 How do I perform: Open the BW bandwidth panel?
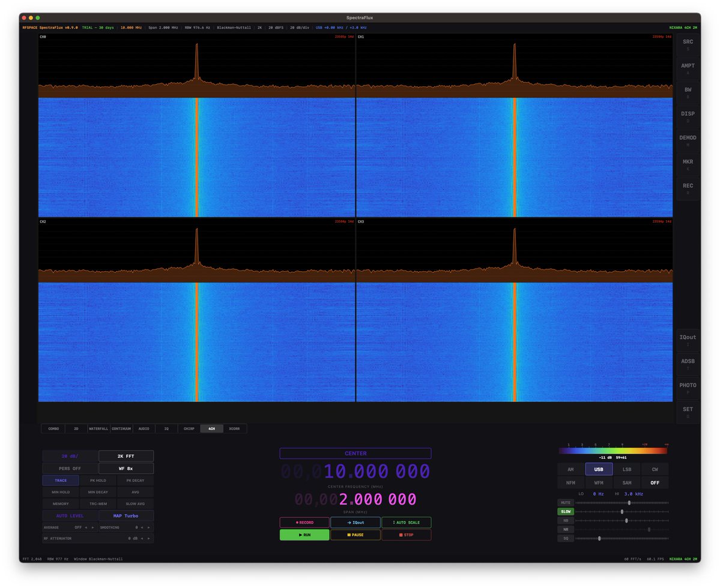tap(688, 92)
